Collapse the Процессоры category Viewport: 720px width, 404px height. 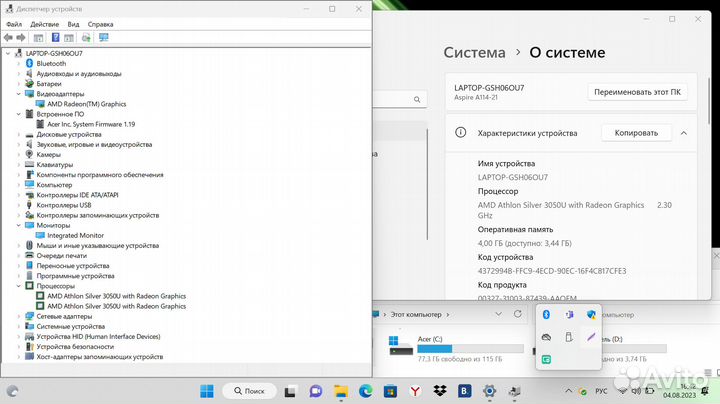[19, 286]
